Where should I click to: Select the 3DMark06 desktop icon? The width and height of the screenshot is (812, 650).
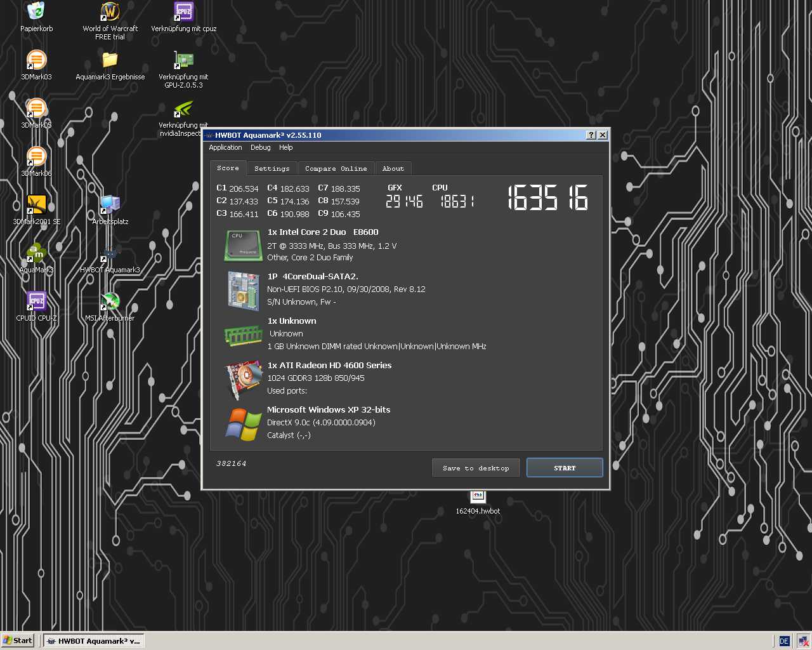click(x=36, y=156)
